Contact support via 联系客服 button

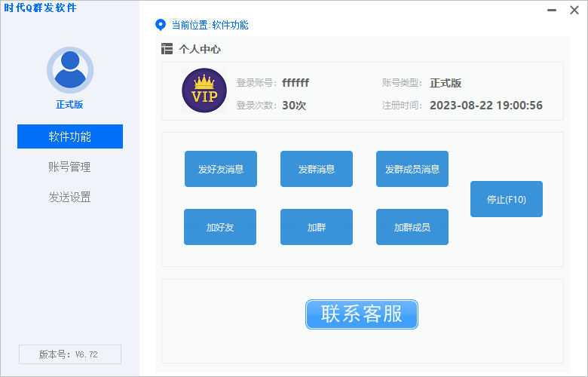[362, 314]
